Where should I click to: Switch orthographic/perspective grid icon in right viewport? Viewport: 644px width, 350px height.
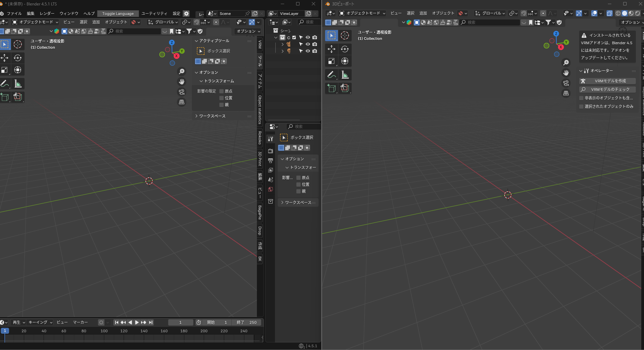(566, 93)
